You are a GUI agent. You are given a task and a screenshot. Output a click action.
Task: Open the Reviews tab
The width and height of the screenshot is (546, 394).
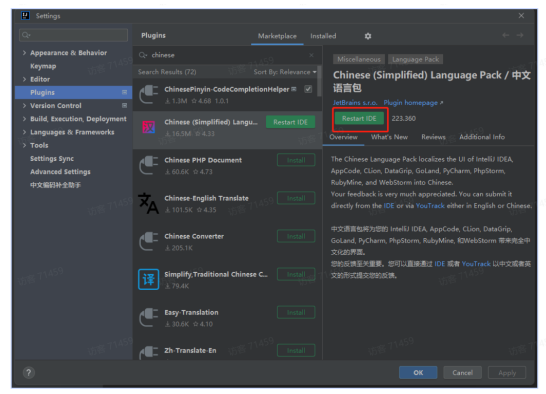coord(433,137)
